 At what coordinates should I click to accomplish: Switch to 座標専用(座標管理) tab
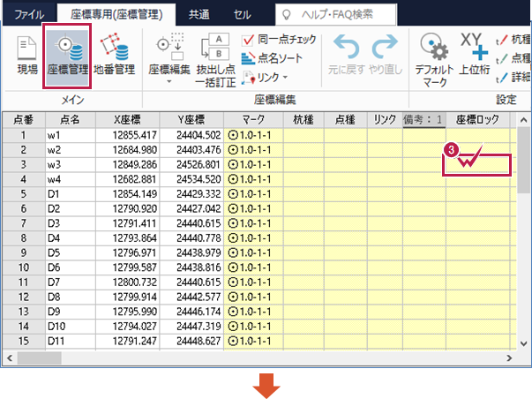tap(116, 15)
